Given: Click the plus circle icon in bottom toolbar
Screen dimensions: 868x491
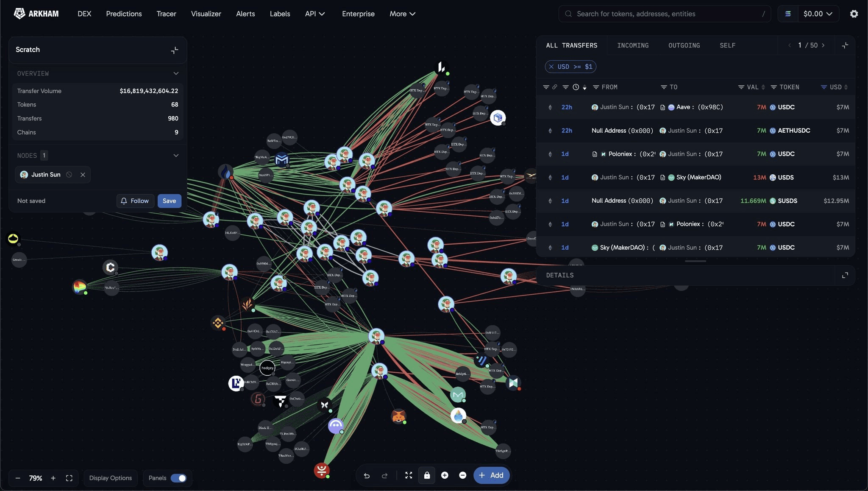Looking at the screenshot, I should [445, 475].
